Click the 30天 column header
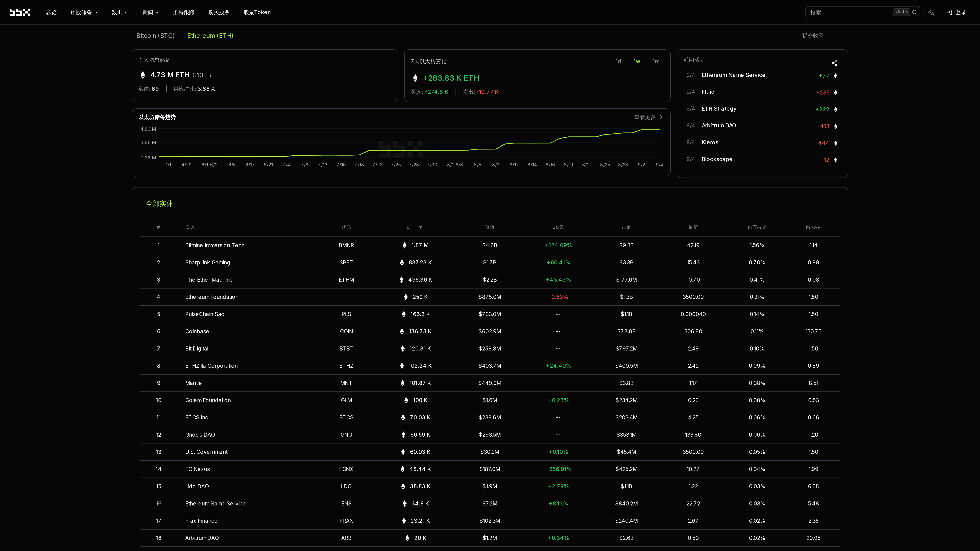Image resolution: width=980 pixels, height=551 pixels. 558,227
